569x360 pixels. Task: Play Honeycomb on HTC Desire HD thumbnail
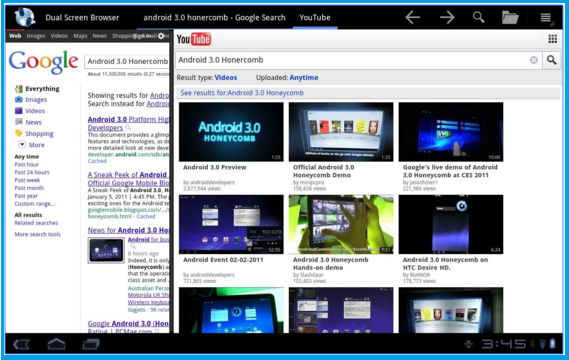pyautogui.click(x=451, y=224)
